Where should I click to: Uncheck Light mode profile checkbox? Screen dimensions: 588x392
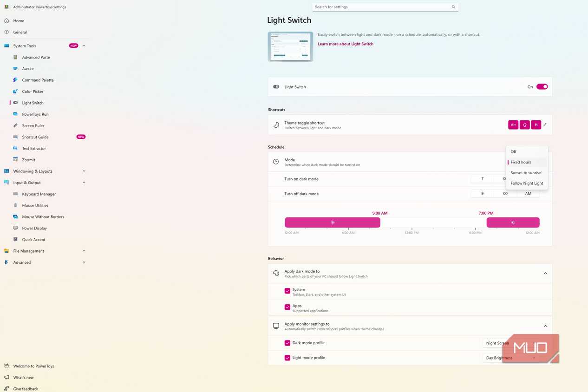[x=287, y=358]
